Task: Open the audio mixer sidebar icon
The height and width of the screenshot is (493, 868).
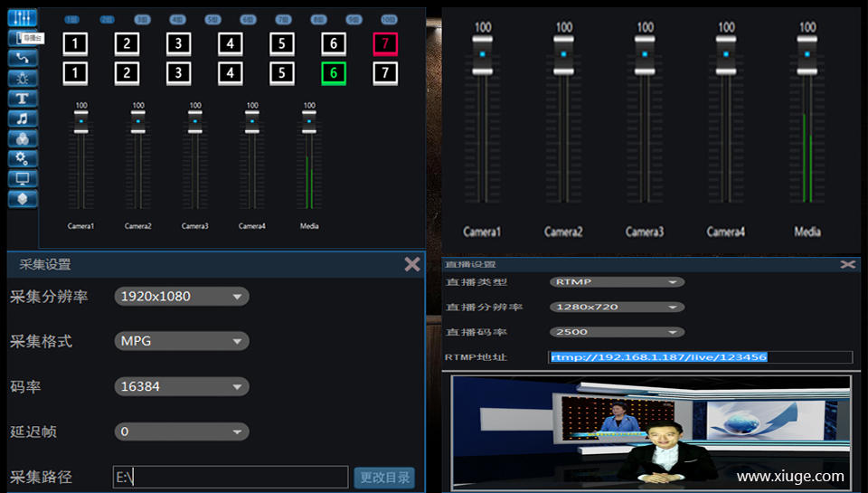Action: point(23,17)
